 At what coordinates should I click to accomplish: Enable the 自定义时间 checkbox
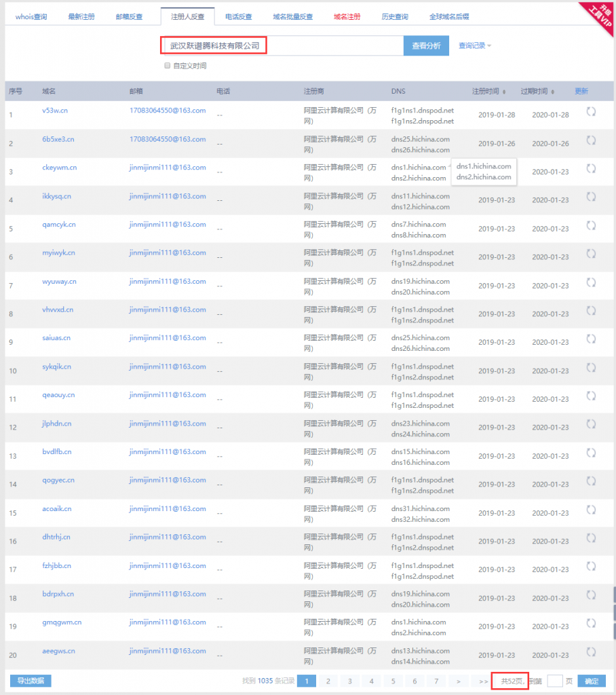tap(167, 65)
